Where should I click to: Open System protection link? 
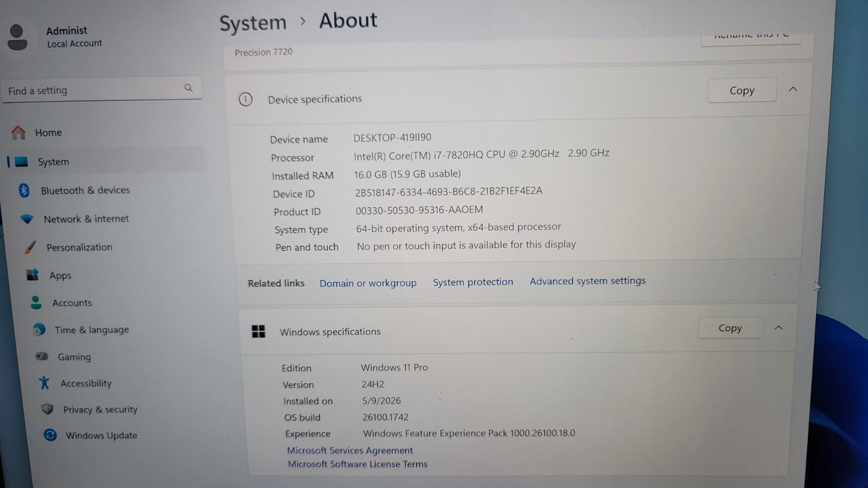pos(473,282)
